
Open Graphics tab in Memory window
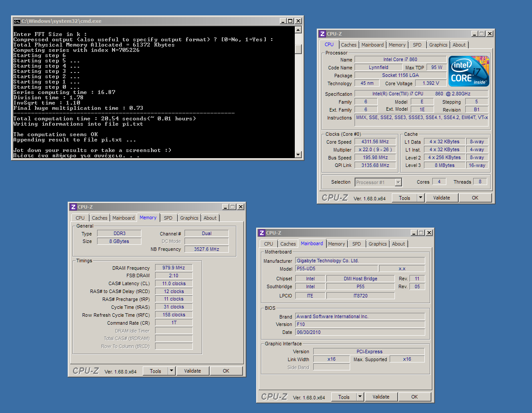pos(189,218)
